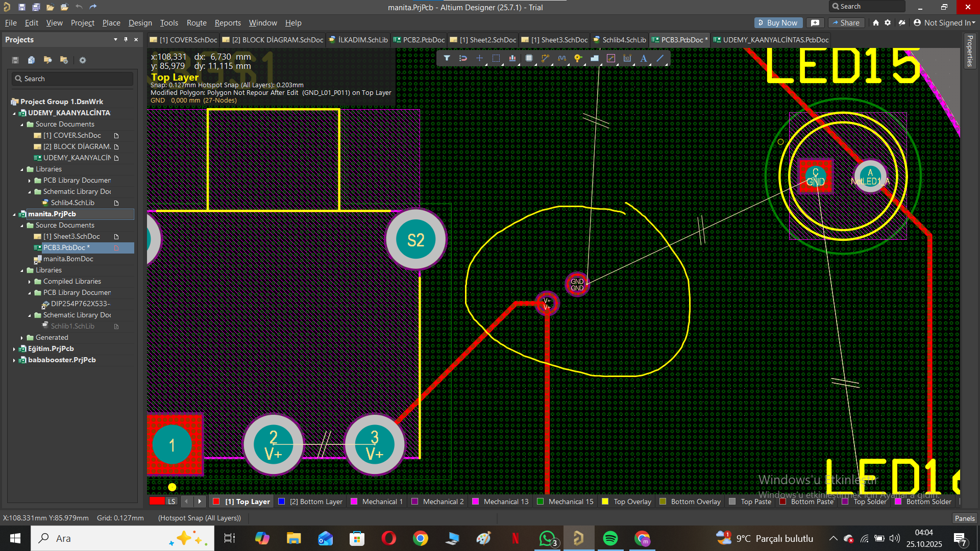Click the Projects panel search field
980x551 pixels.
pos(72,79)
